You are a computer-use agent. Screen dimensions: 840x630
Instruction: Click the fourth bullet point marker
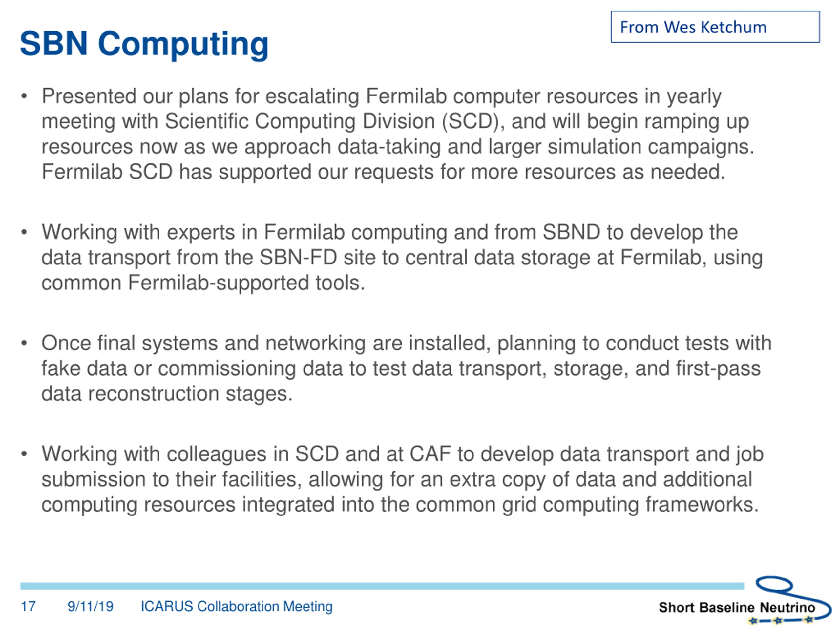pos(24,454)
